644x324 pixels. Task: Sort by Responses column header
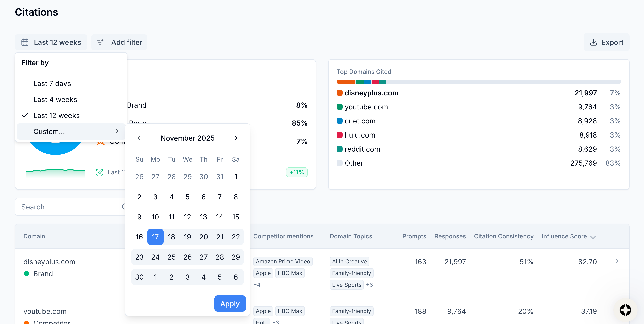pos(450,236)
